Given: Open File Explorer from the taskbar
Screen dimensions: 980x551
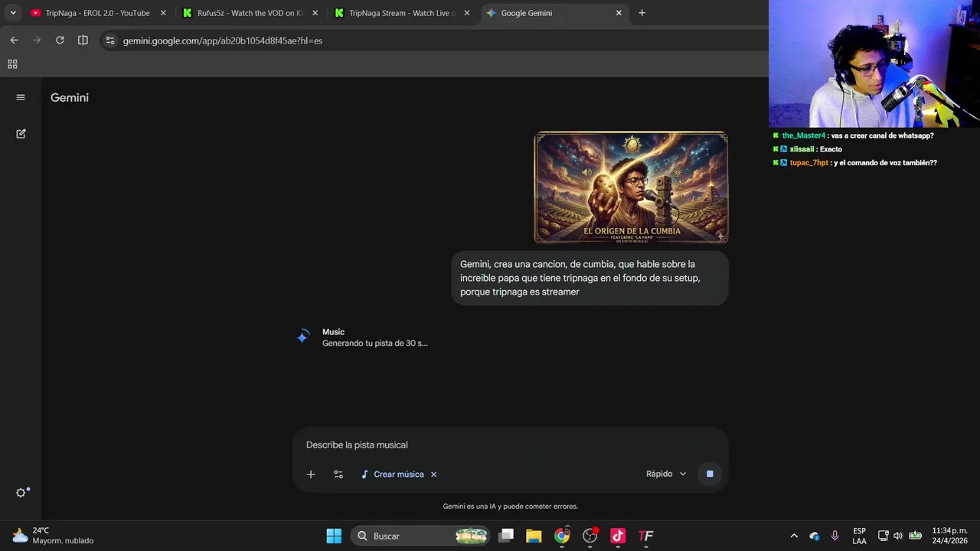Looking at the screenshot, I should point(534,536).
